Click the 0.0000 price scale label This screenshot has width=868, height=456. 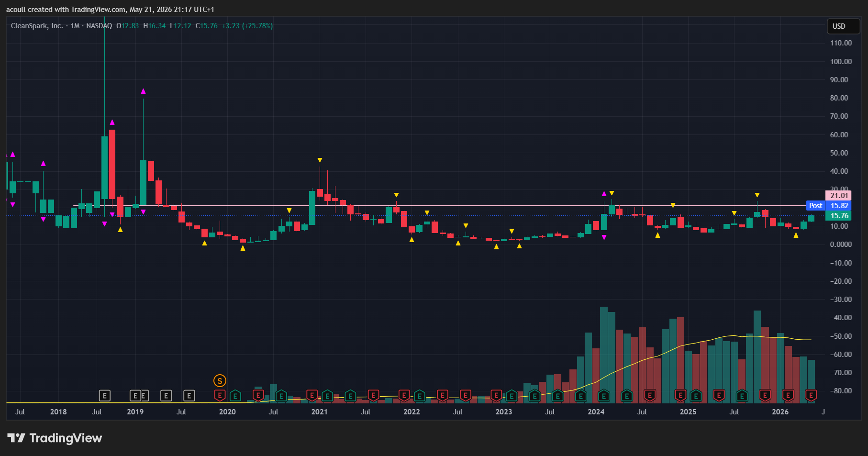[x=841, y=245]
